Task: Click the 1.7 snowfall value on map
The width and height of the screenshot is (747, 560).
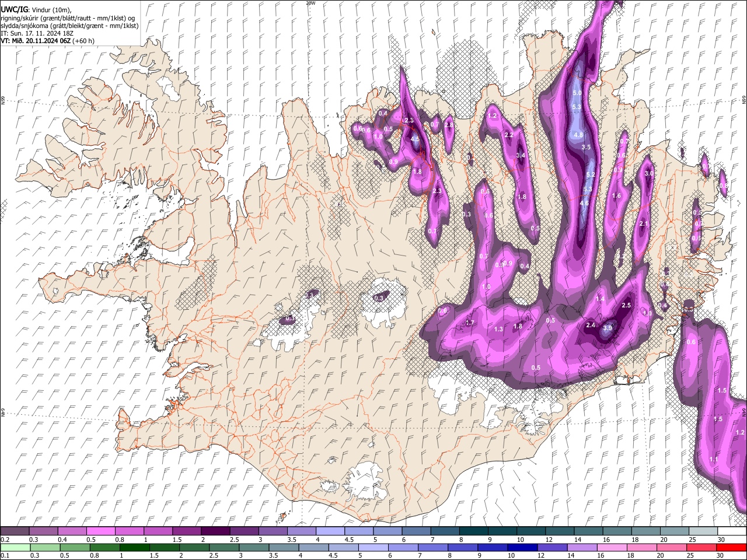Action: [470, 323]
